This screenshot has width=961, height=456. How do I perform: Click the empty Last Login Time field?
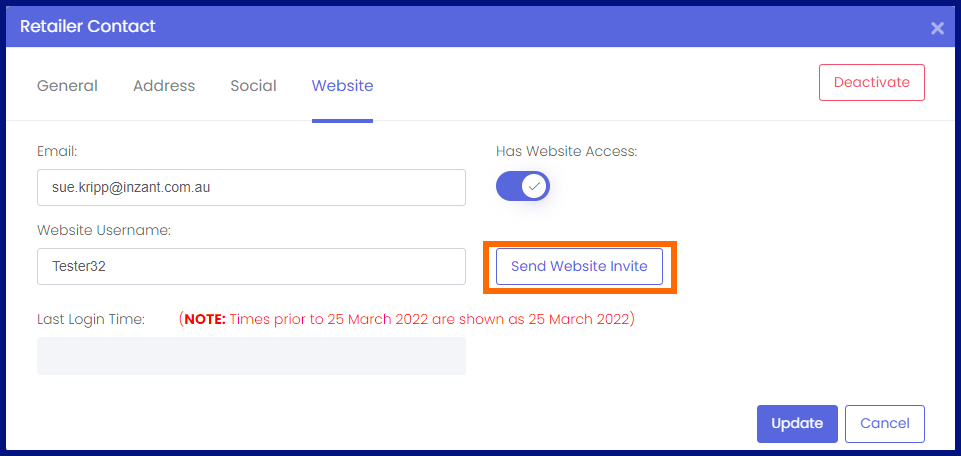251,355
